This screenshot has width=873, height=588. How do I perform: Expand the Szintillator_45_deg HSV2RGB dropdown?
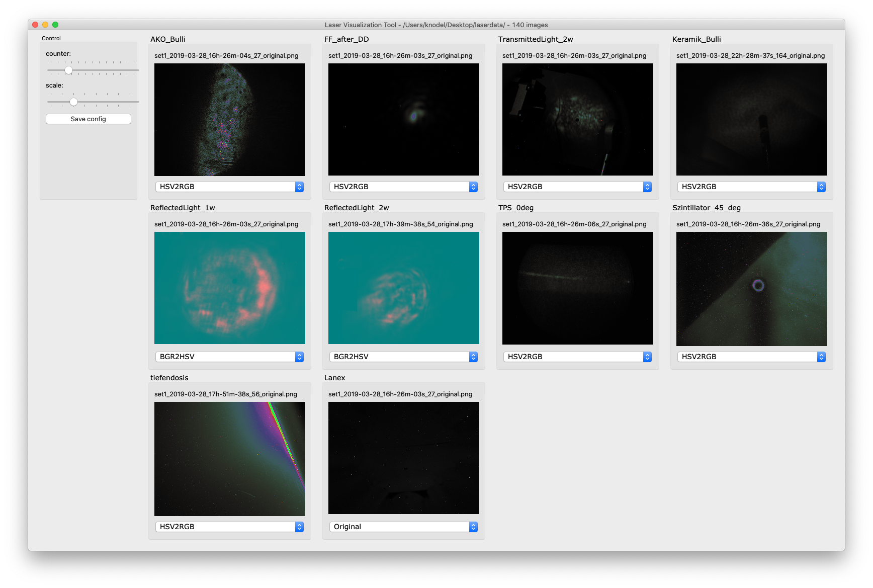pyautogui.click(x=751, y=357)
